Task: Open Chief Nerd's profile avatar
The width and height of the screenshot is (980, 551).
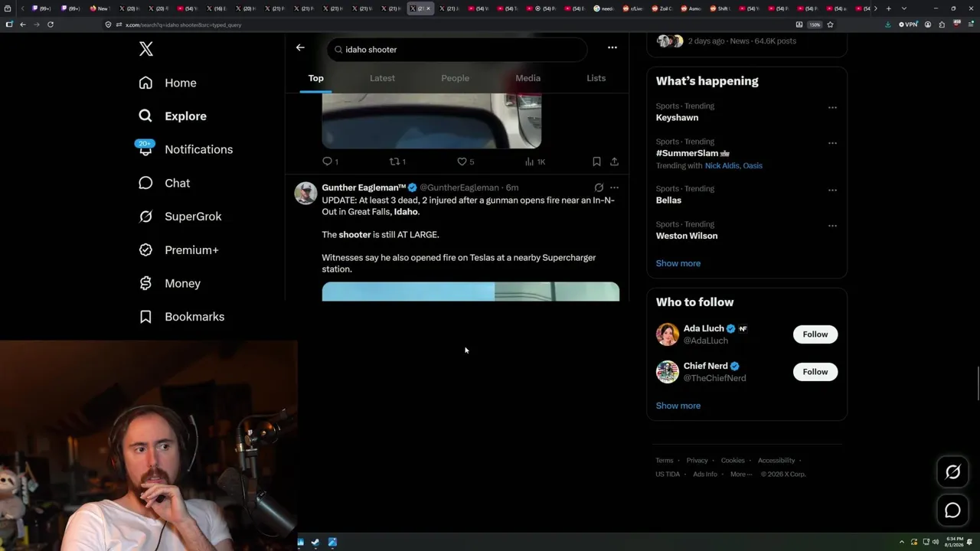Action: 668,372
